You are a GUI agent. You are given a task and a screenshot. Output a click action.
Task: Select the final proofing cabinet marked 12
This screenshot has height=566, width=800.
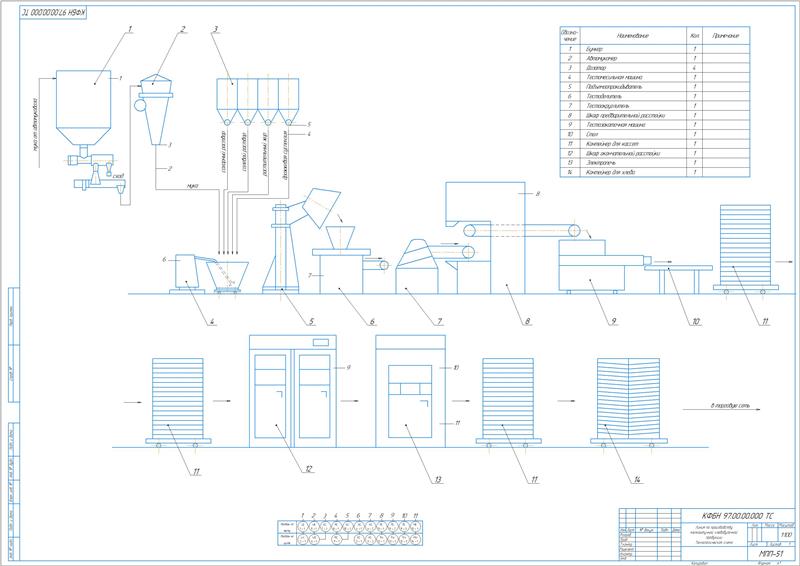293,391
